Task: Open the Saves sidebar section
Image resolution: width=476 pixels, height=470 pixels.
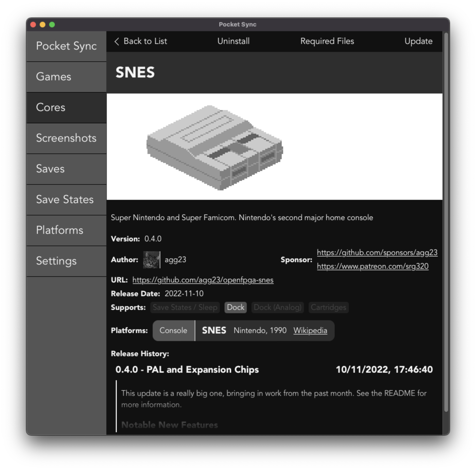Action: pos(66,169)
